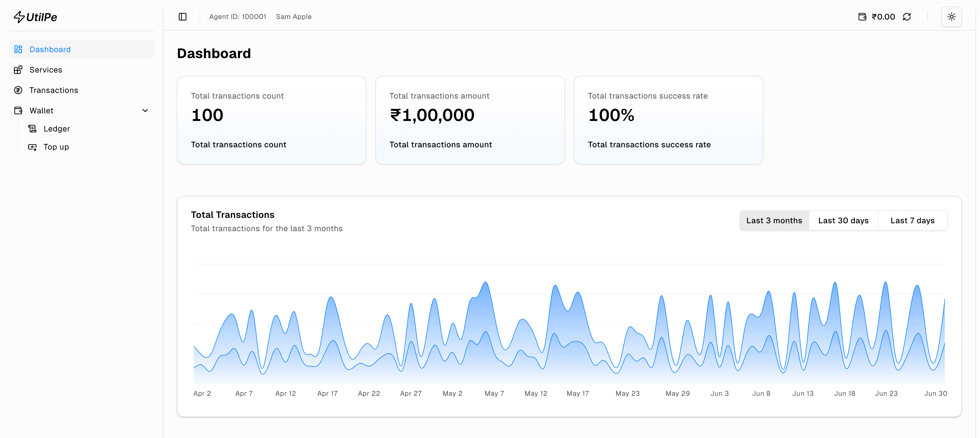This screenshot has height=438, width=980.
Task: Click the Sam Apple agent name
Action: point(293,16)
